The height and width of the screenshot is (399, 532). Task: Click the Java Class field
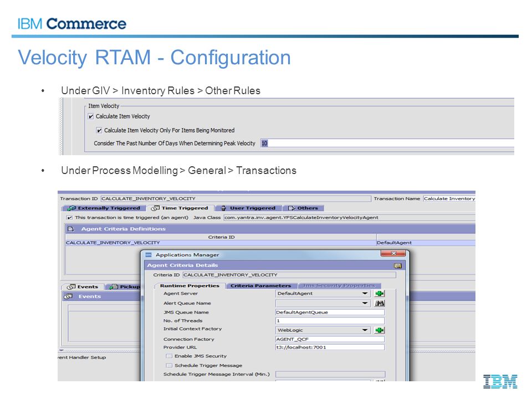coord(350,217)
